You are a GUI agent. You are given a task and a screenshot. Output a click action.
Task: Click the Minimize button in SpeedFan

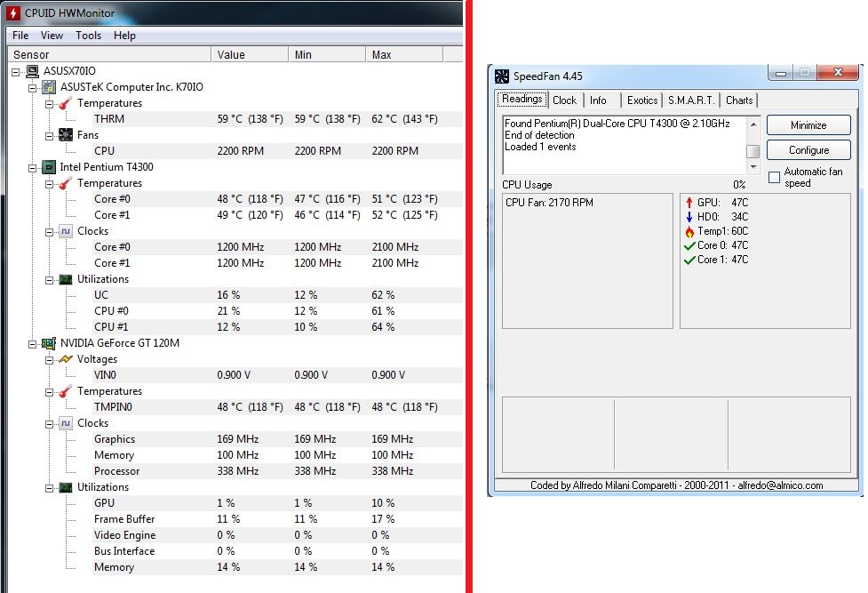[808, 125]
